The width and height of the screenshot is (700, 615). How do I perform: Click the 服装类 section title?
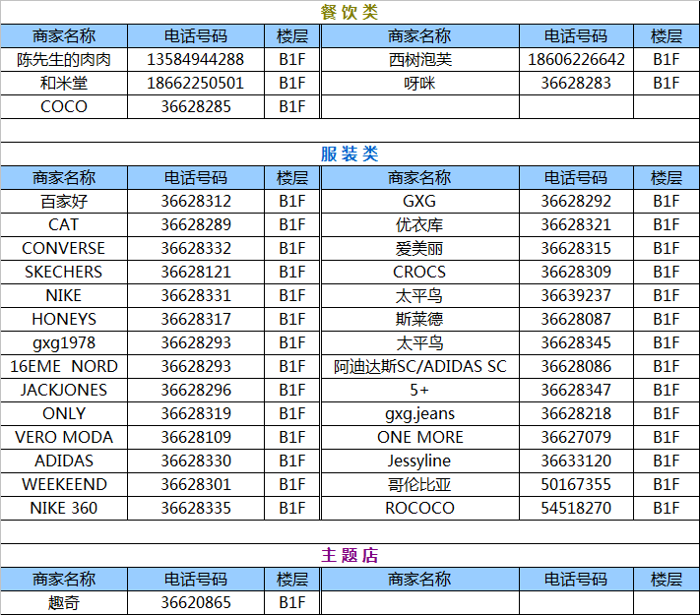350,154
